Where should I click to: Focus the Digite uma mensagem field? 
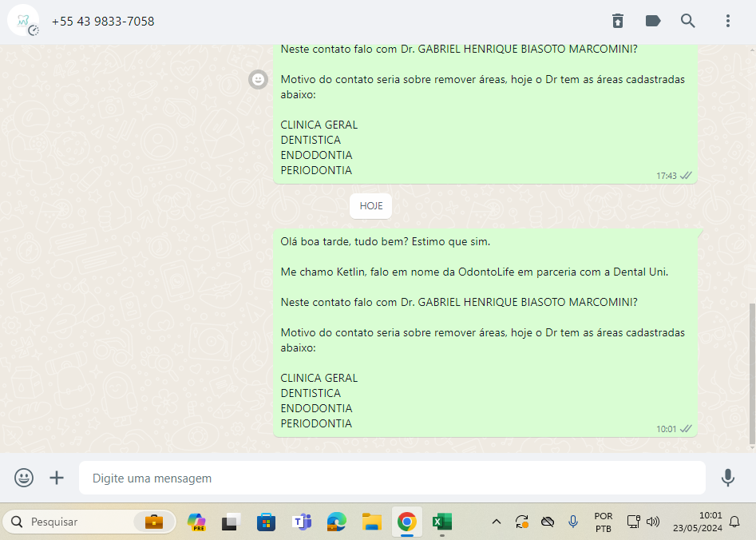click(x=392, y=478)
